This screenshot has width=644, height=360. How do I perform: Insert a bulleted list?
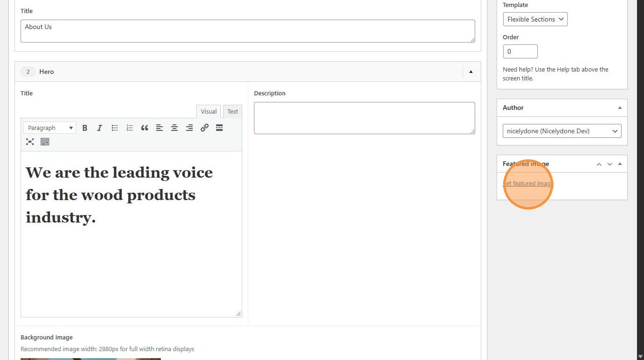point(115,128)
